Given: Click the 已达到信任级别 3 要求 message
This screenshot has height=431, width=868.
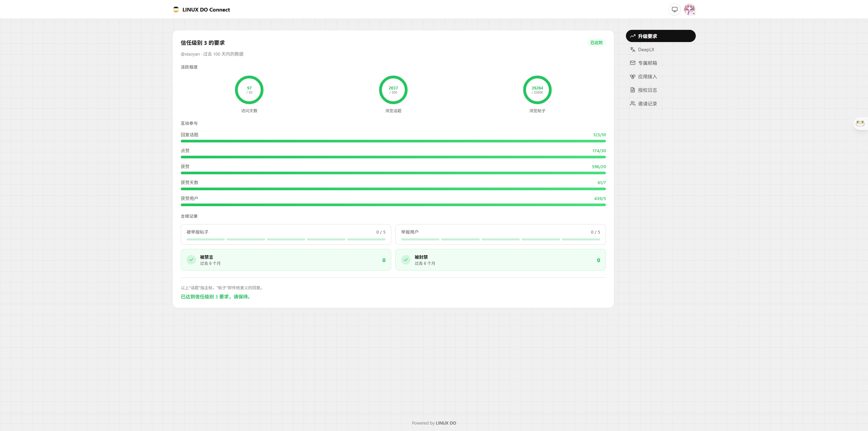Looking at the screenshot, I should pos(216,297).
